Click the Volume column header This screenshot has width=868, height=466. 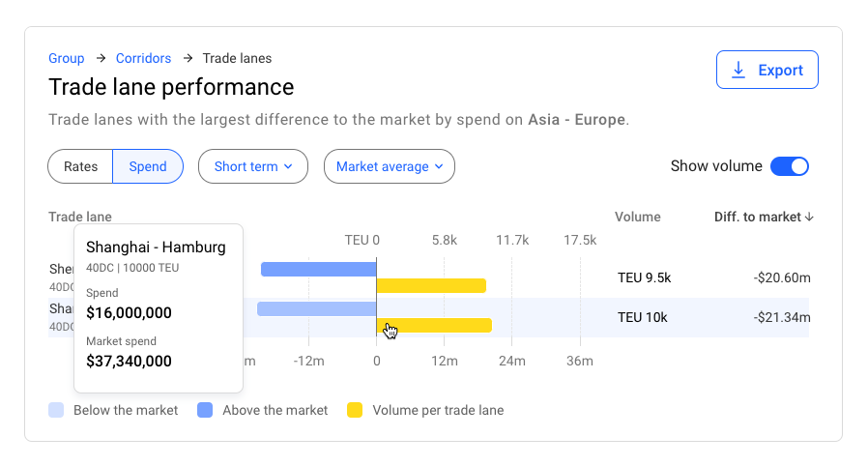pyautogui.click(x=637, y=218)
